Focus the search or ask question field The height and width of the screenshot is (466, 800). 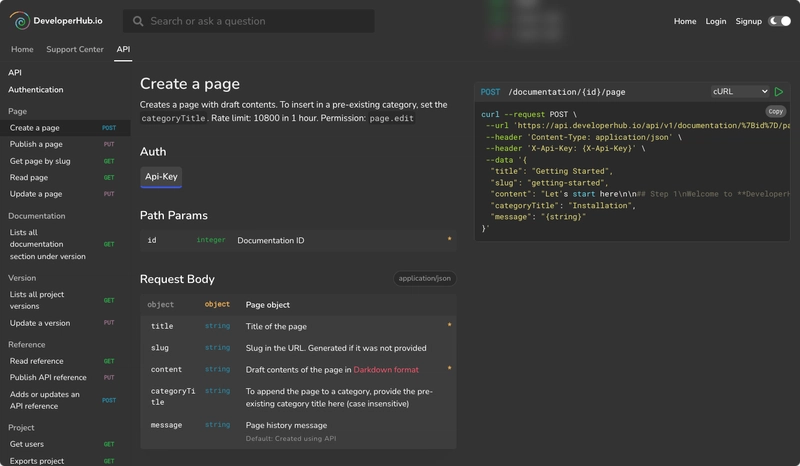pos(260,21)
